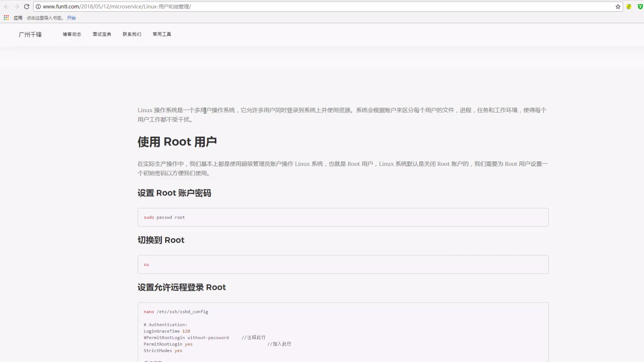Click the sudo passwd root code block
The height and width of the screenshot is (362, 644).
tap(343, 217)
